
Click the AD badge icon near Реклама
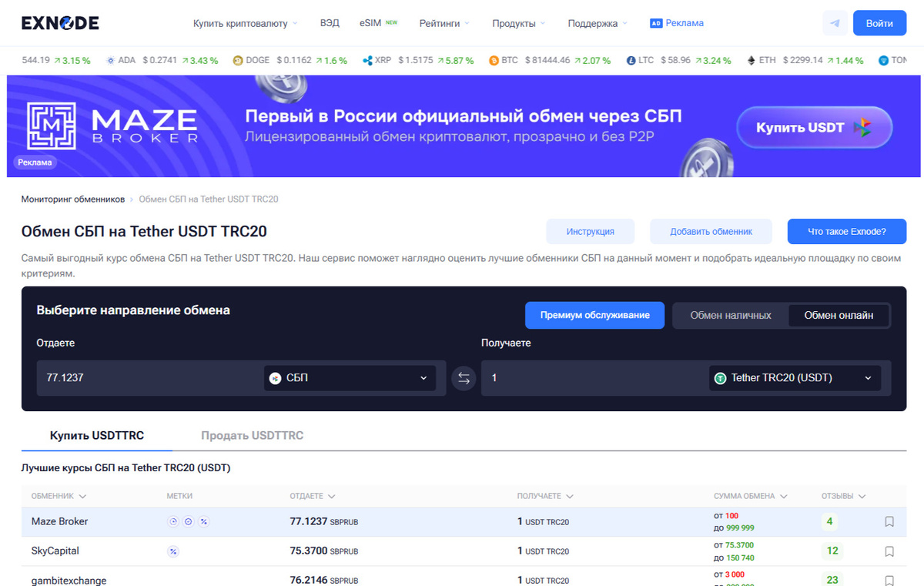point(656,23)
